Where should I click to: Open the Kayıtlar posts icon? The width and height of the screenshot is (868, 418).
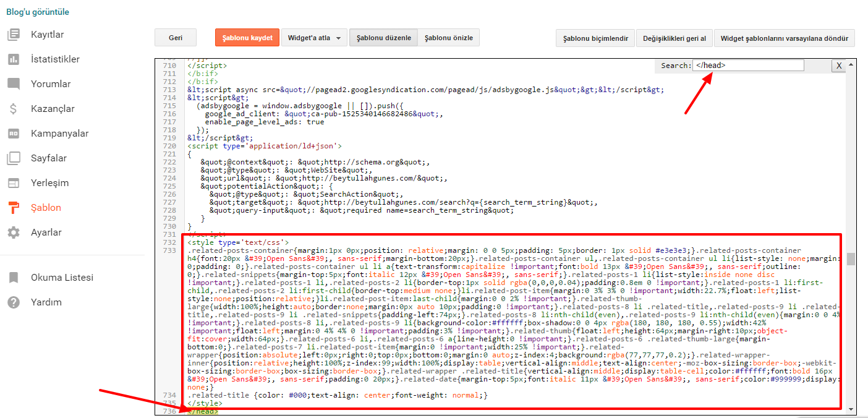pos(13,35)
